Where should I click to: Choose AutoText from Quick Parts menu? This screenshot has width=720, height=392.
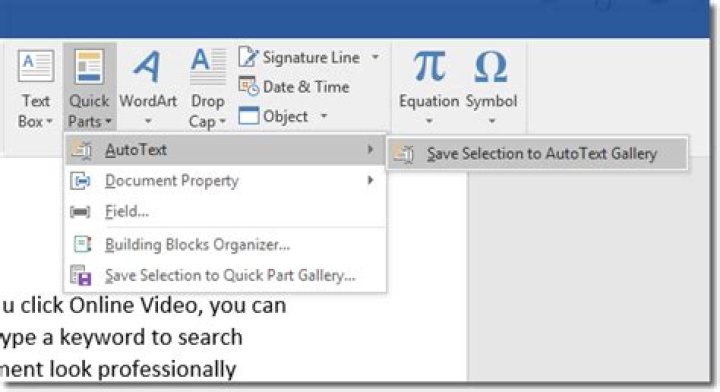pyautogui.click(x=225, y=150)
